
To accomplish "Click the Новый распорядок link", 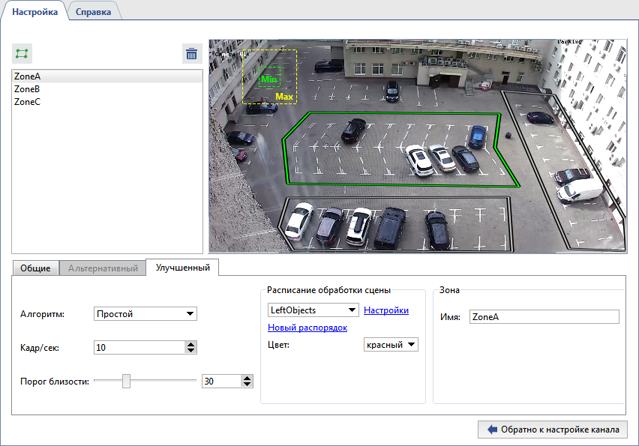I will click(x=307, y=328).
